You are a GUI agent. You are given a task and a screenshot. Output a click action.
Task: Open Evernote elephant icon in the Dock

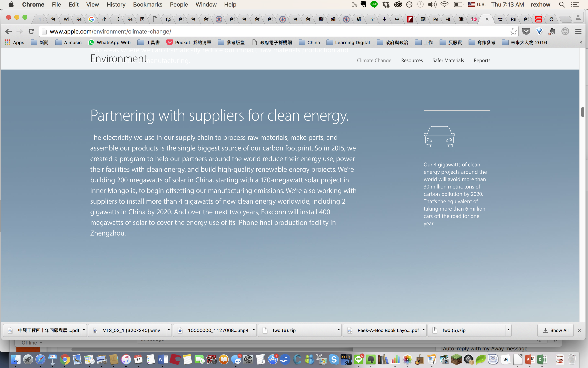[371, 359]
